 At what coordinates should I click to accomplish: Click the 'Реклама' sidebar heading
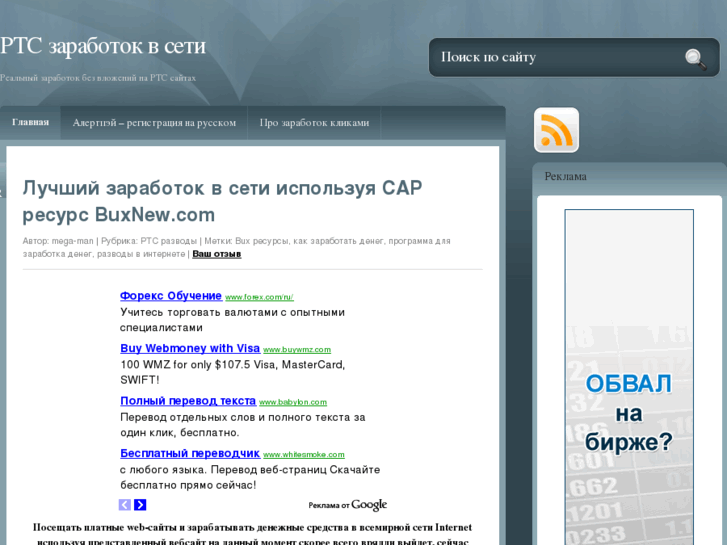pos(566,176)
